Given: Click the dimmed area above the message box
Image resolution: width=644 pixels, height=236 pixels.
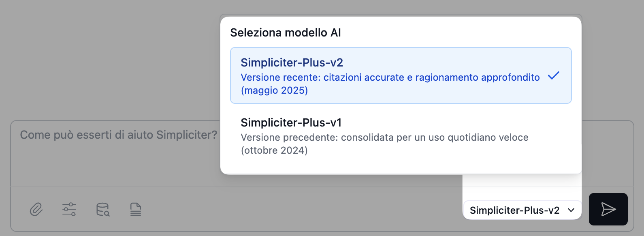Looking at the screenshot, I should (109, 61).
